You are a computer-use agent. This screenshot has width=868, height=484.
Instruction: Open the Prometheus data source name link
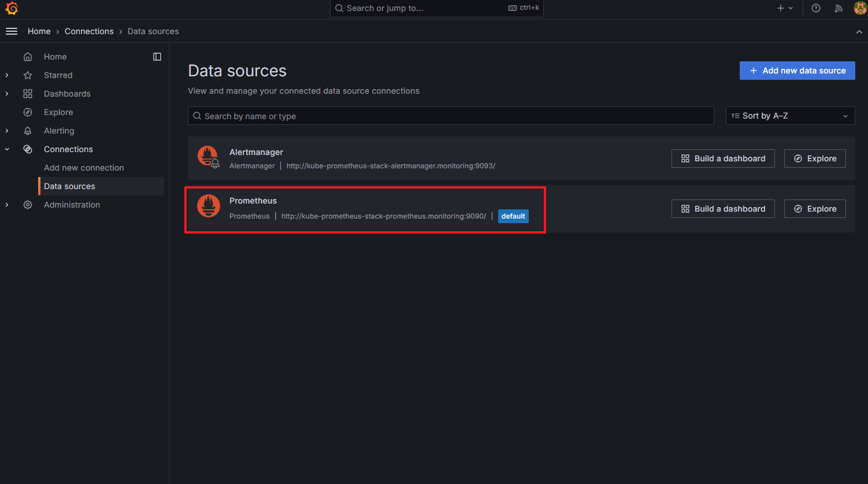coord(253,201)
